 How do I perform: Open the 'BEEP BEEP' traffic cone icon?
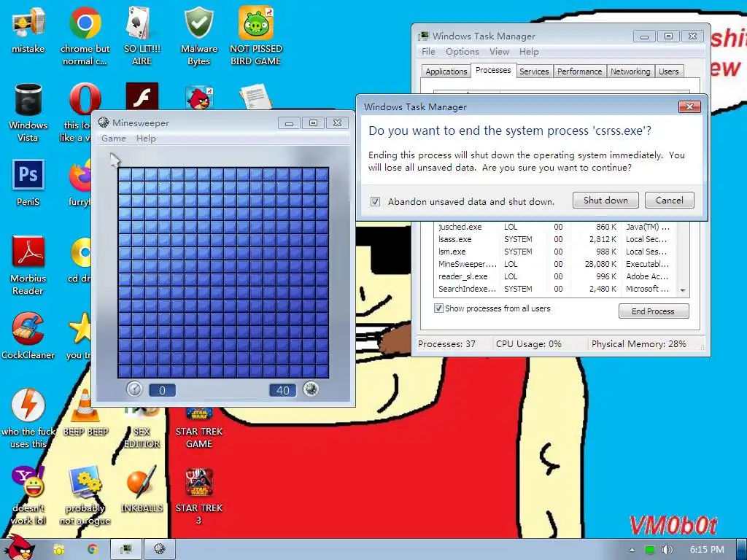[x=85, y=413]
